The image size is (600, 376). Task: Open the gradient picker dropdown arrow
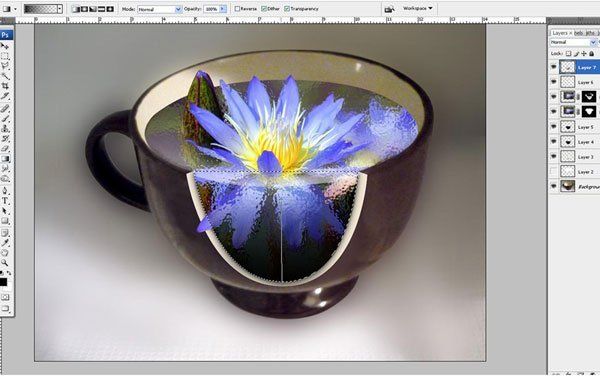click(x=60, y=9)
